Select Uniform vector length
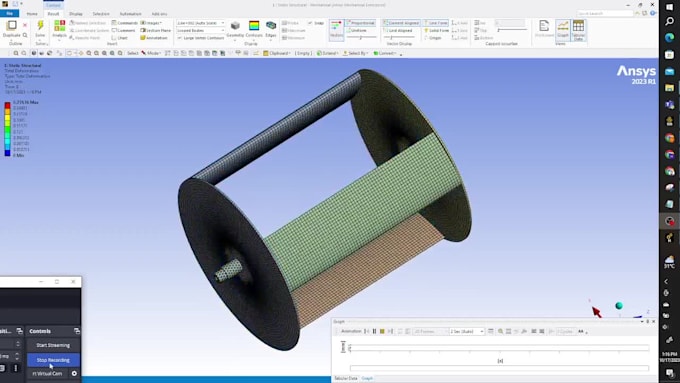This screenshot has width=680, height=383. [356, 30]
